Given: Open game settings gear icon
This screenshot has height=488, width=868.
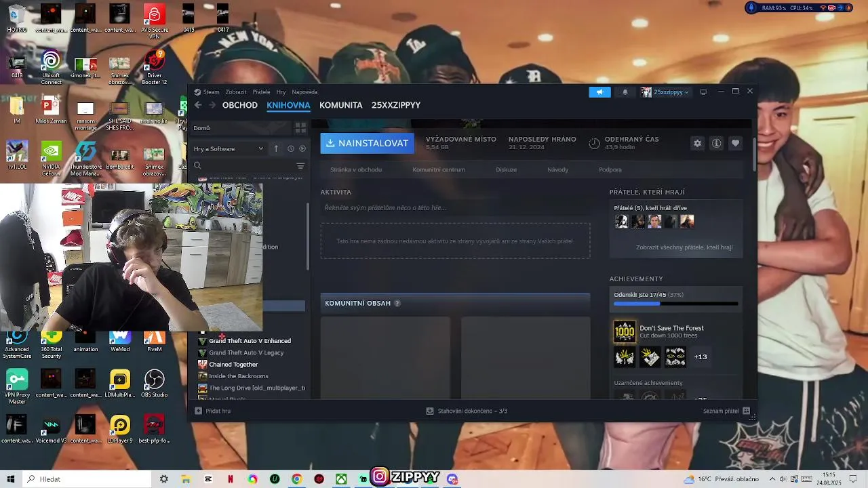Looking at the screenshot, I should pos(697,144).
